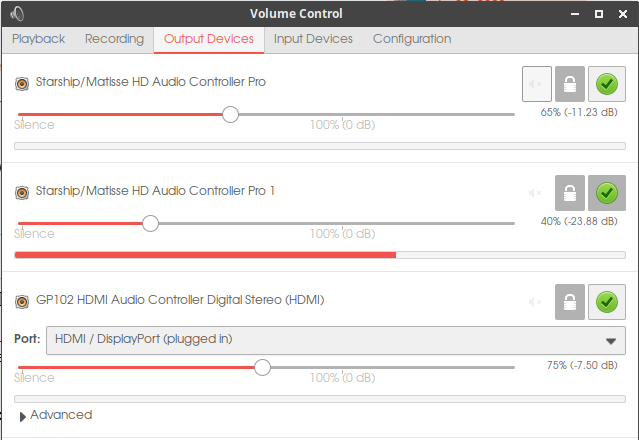Lock channels for Audio Controller Pro 1

tap(570, 192)
